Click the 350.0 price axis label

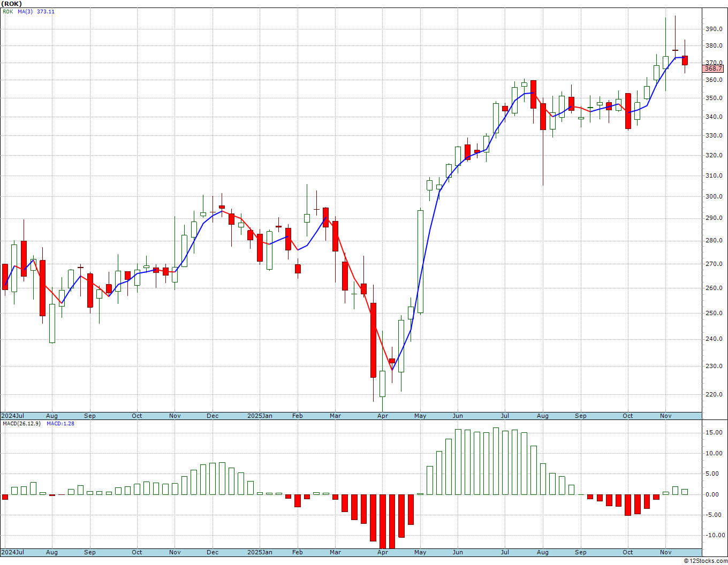(x=714, y=98)
